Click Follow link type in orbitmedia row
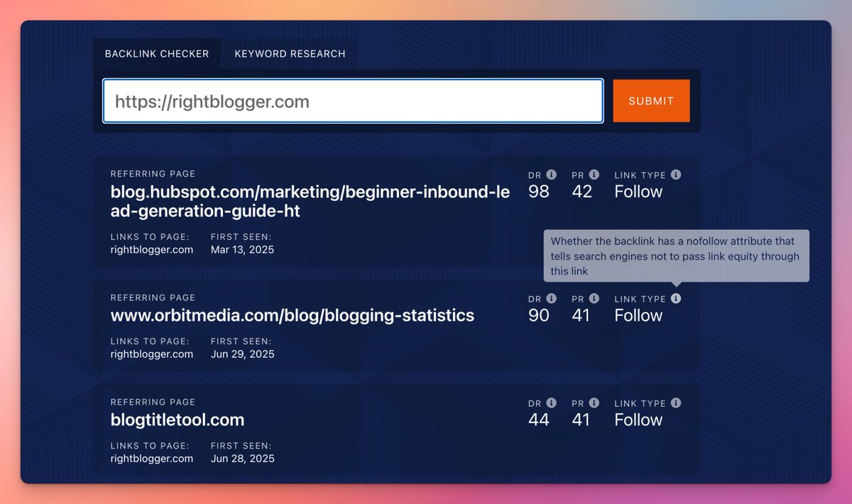Image resolution: width=852 pixels, height=504 pixels. coord(638,315)
